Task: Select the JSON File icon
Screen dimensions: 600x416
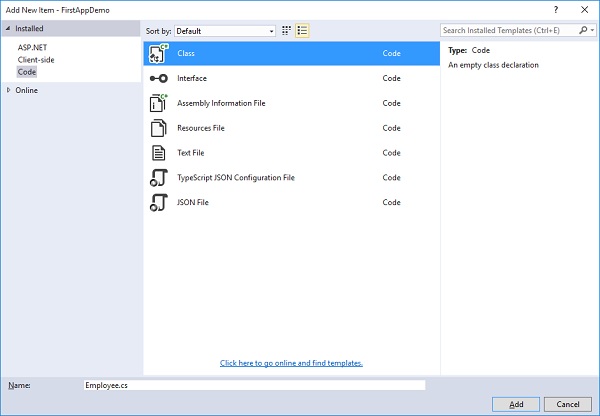Action: click(x=158, y=203)
